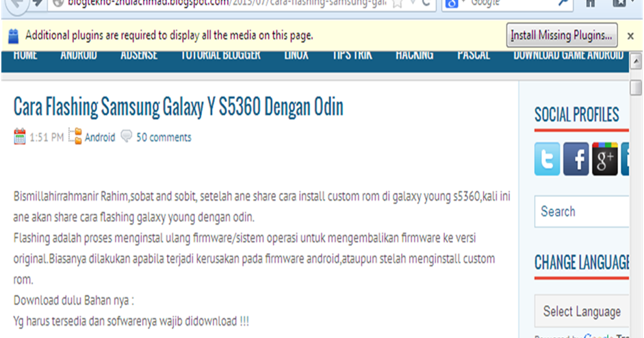Viewport: 644px width, 338px height.
Task: Click the vertical scrollbar thumb
Action: pyautogui.click(x=636, y=88)
